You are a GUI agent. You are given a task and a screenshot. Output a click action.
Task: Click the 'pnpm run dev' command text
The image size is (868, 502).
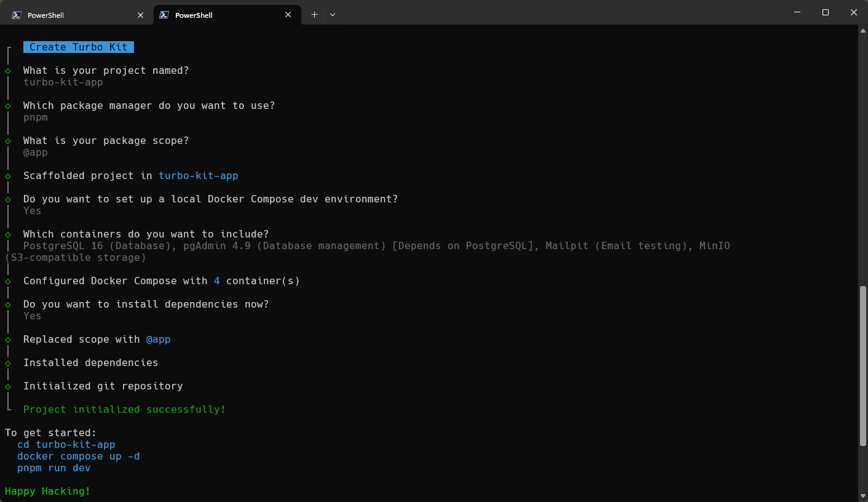point(53,468)
